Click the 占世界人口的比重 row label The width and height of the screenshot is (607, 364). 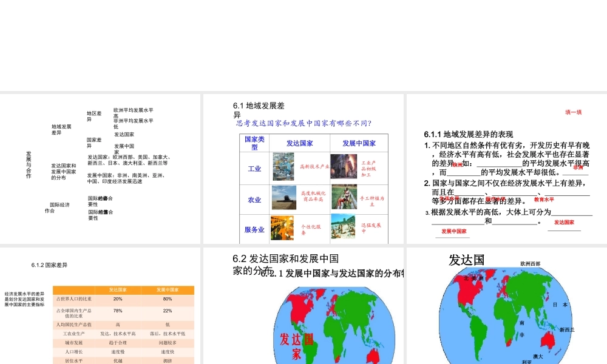point(74,299)
